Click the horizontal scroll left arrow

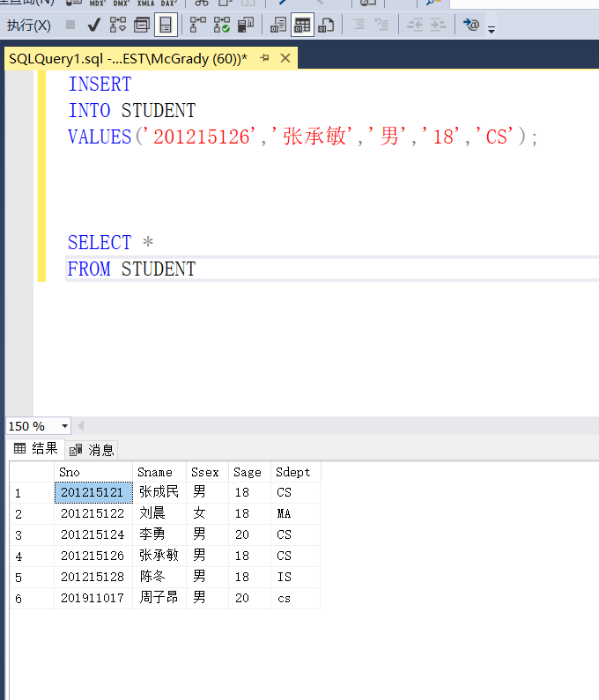click(81, 426)
